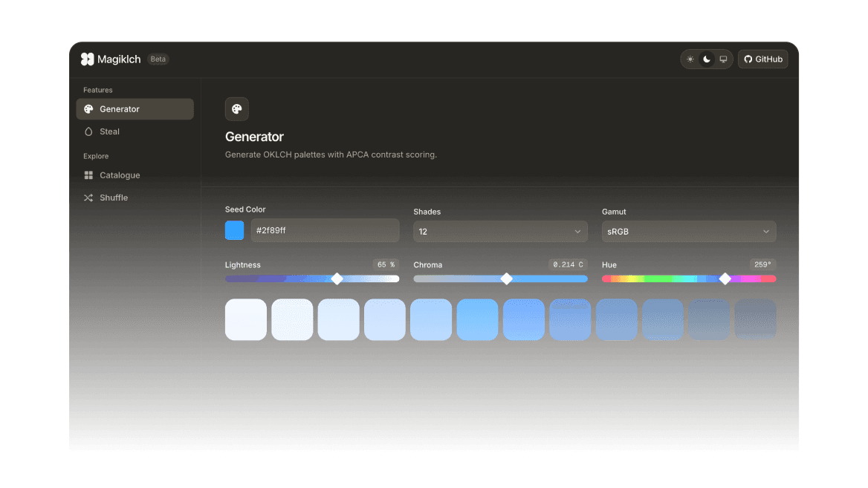This screenshot has height=488, width=868.
Task: Click the GitHub logo icon
Action: click(749, 59)
